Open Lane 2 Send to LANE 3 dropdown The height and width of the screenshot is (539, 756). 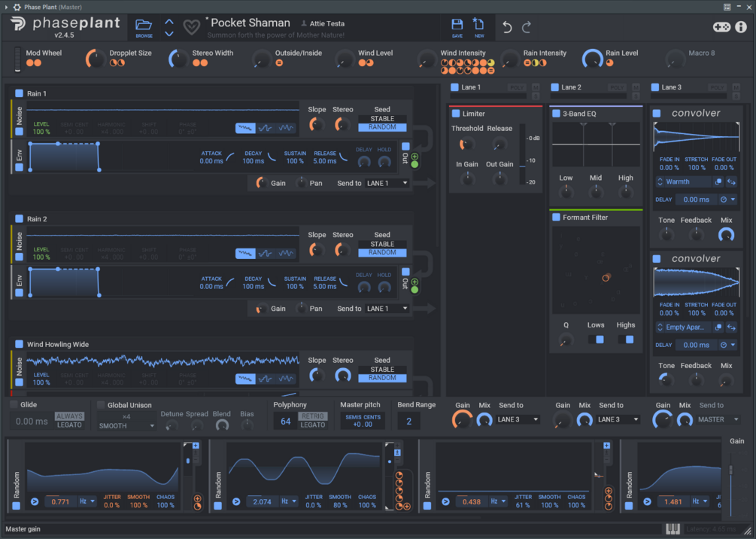(x=618, y=419)
